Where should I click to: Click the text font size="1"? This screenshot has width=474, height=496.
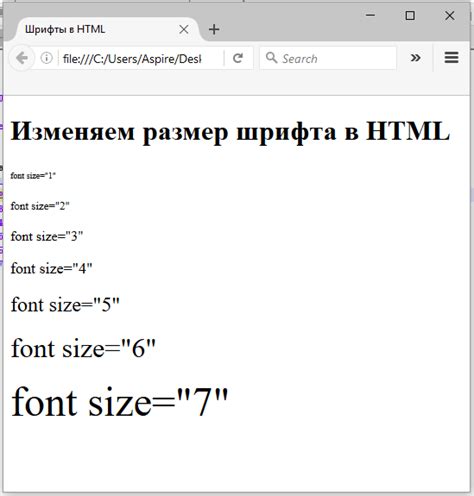(33, 176)
